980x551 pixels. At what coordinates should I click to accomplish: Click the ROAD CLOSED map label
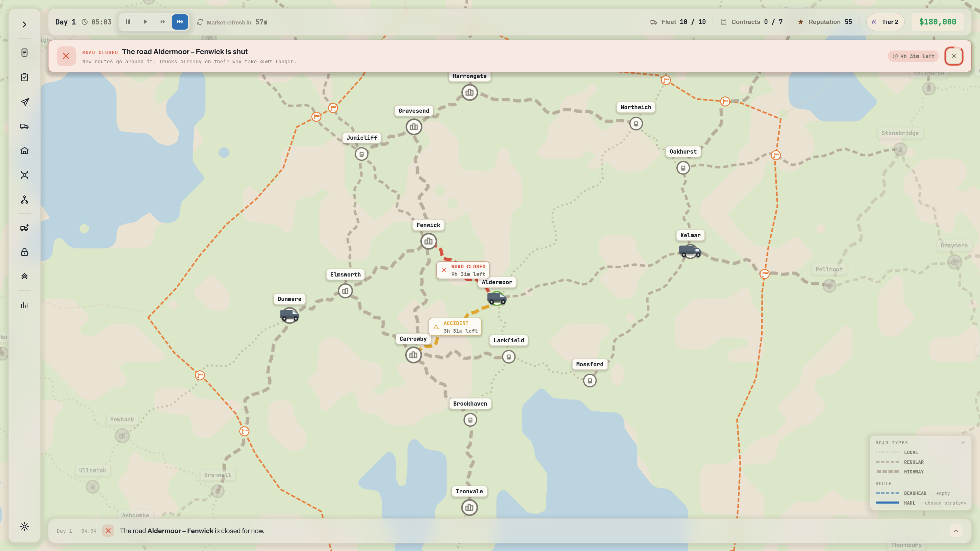click(463, 270)
